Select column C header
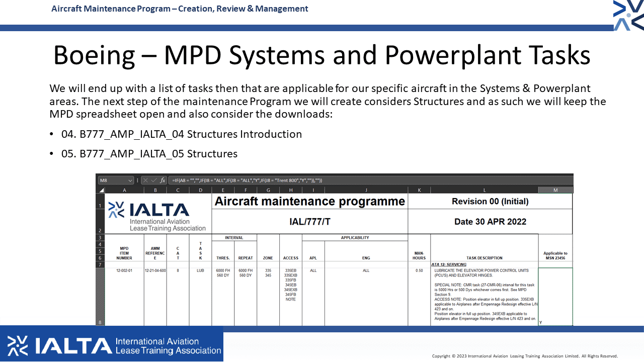The width and height of the screenshot is (644, 362). click(x=178, y=190)
